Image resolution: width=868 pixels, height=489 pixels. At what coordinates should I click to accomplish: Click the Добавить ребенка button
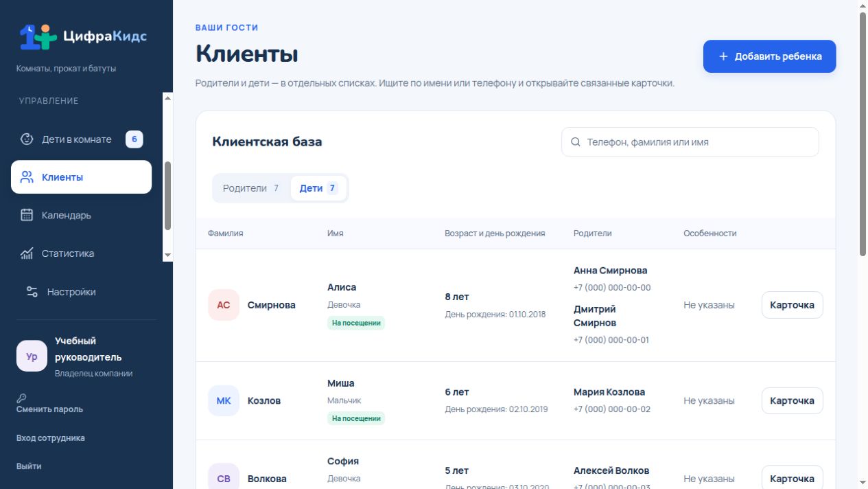pyautogui.click(x=769, y=56)
